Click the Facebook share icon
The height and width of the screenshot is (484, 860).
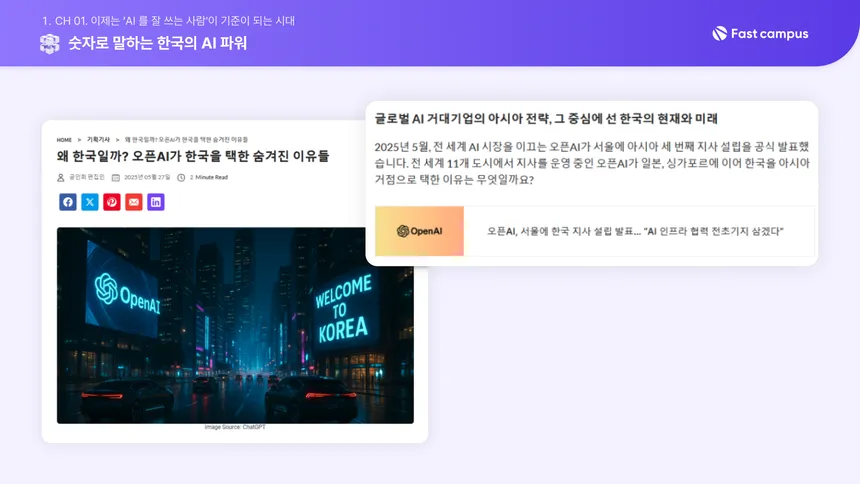[68, 202]
